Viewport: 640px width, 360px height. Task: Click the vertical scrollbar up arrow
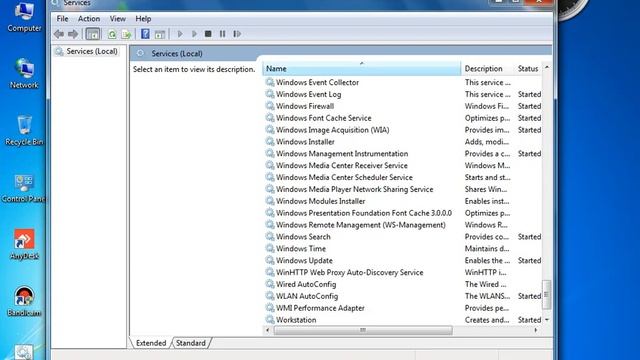click(547, 67)
